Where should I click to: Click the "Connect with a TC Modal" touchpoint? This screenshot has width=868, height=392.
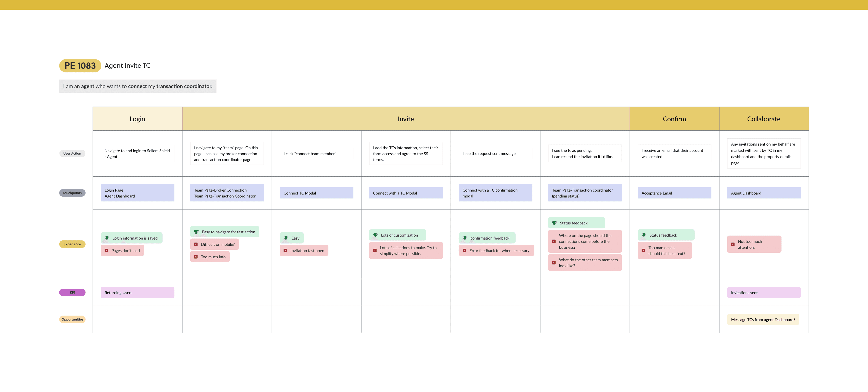click(x=406, y=193)
